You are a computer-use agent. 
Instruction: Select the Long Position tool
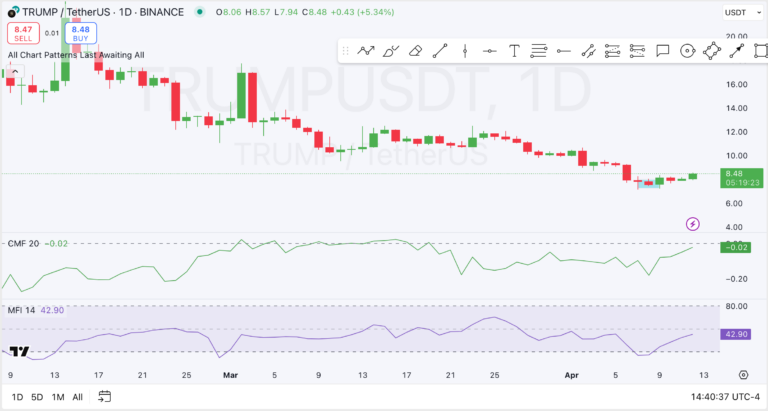[613, 50]
